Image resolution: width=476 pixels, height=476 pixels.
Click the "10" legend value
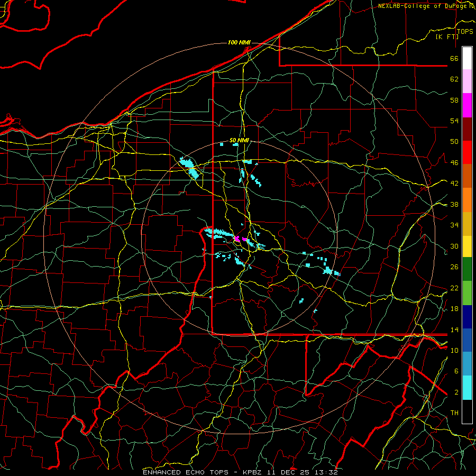pos(454,351)
